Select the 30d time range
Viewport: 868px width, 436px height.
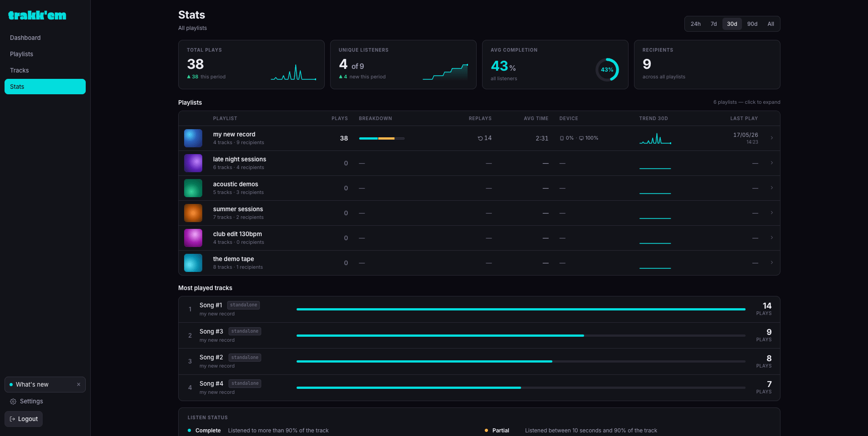pos(732,24)
